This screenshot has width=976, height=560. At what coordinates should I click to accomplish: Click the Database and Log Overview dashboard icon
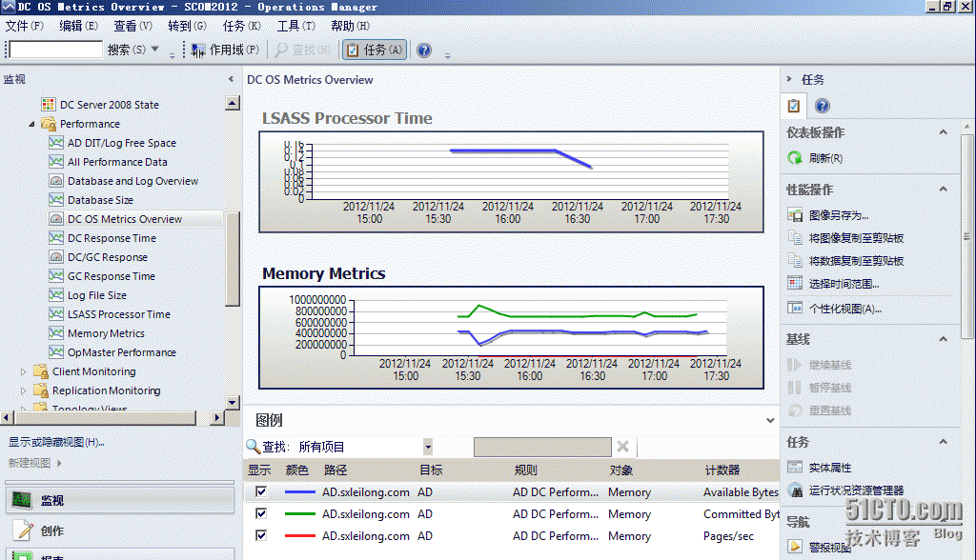click(x=56, y=181)
